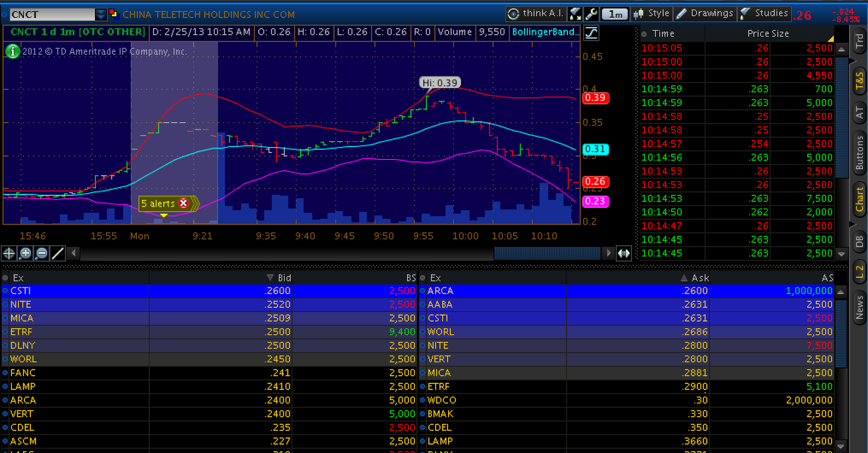Click the chart scroll left arrow

tap(74, 253)
